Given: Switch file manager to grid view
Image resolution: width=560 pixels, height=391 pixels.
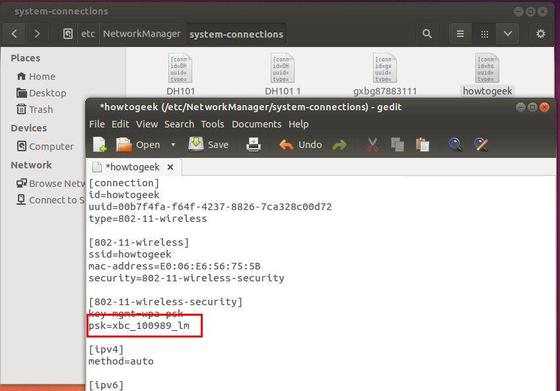Looking at the screenshot, I should click(484, 34).
